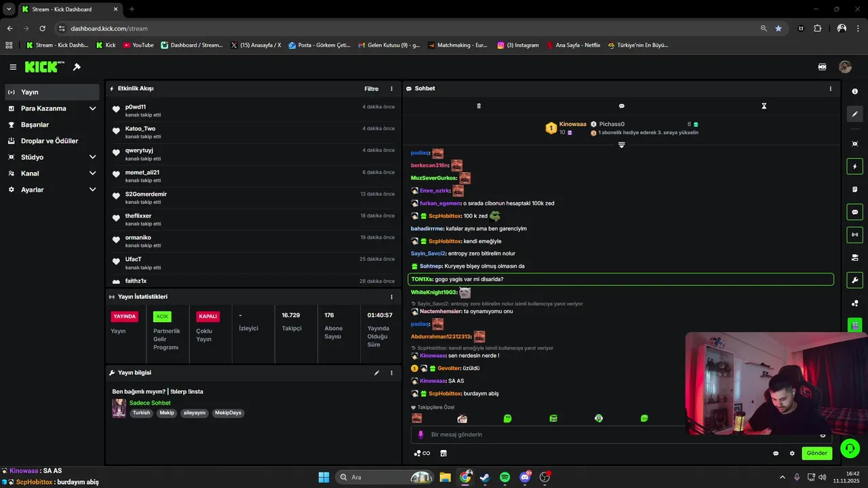
Task: Click the three-dots cluster icon in right sidebar
Action: click(854, 303)
